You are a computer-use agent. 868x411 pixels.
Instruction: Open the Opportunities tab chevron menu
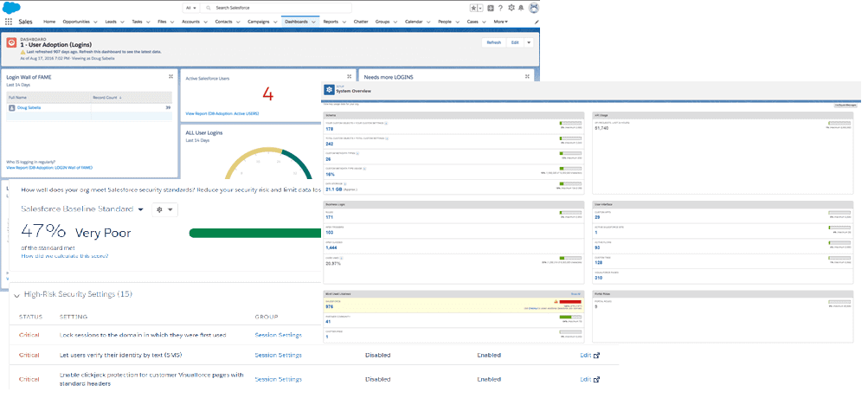pyautogui.click(x=95, y=22)
